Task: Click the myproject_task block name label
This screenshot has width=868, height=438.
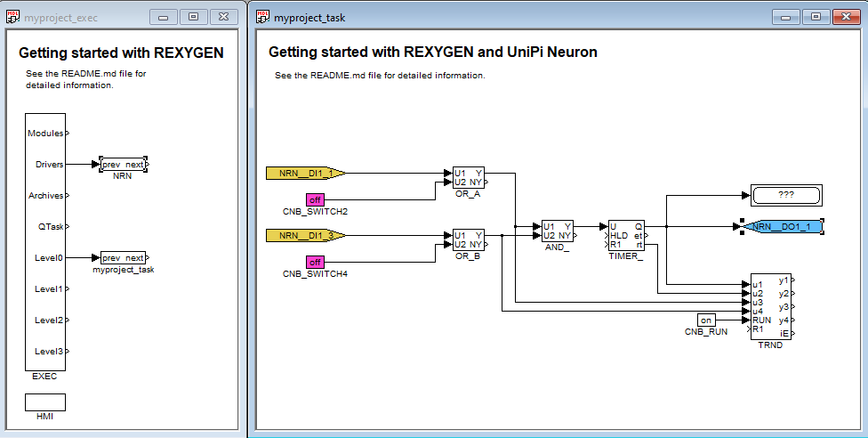Action: pyautogui.click(x=124, y=270)
